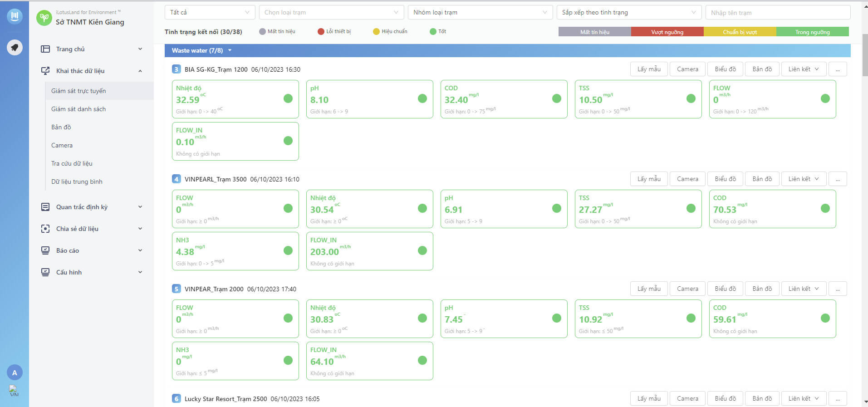Click station number 4 badge

pyautogui.click(x=177, y=179)
